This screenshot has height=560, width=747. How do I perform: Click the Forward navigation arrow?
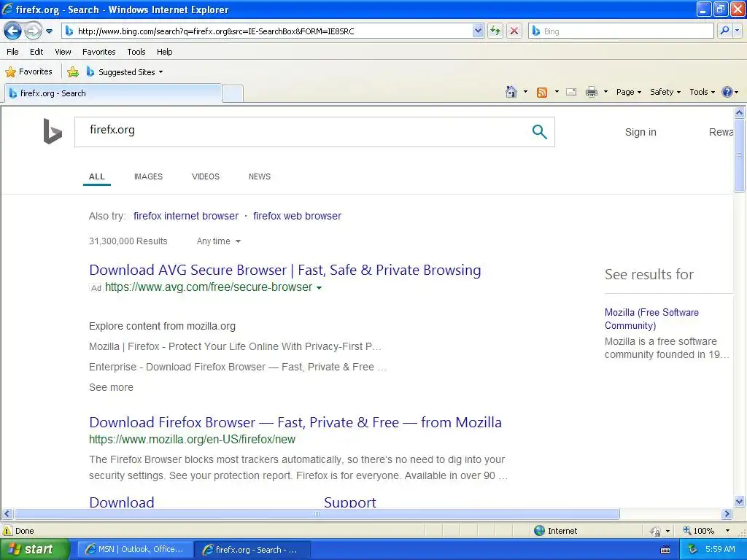point(33,31)
